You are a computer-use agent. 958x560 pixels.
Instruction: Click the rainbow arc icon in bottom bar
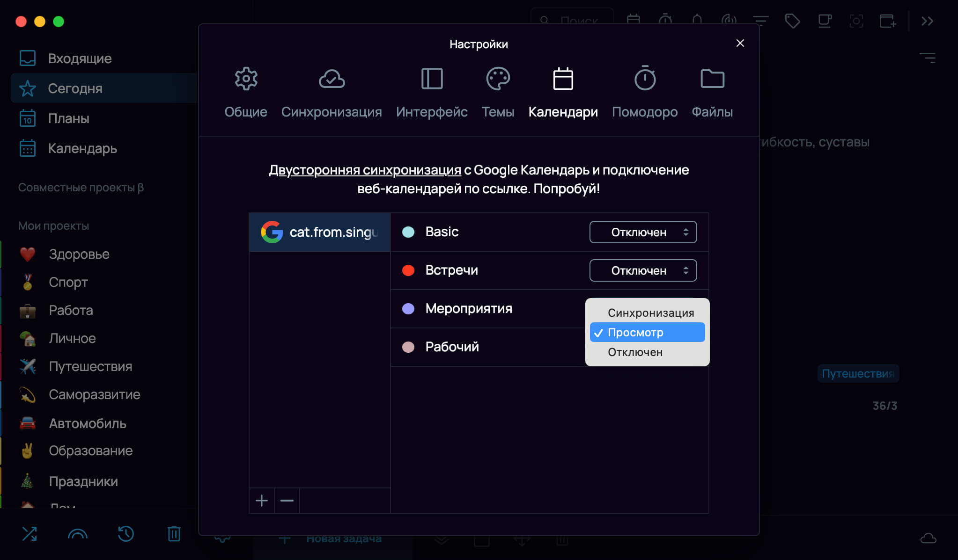pos(78,534)
